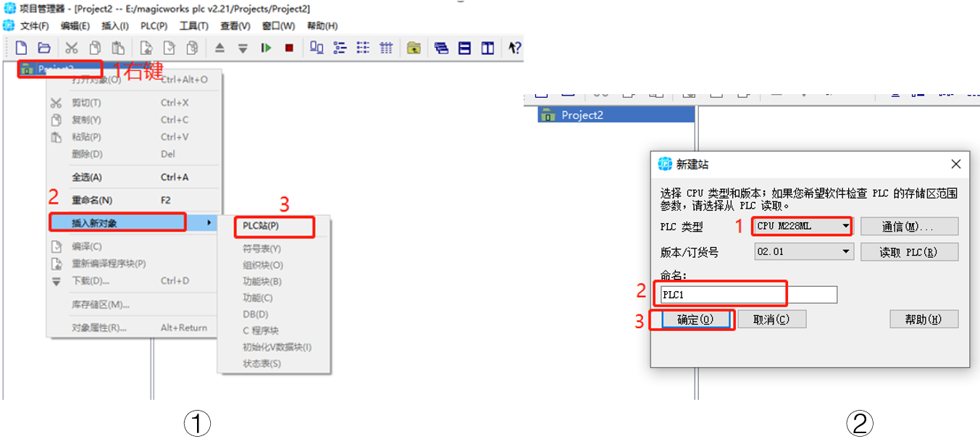
Task: Click the upload up-triangle toolbar icon
Action: coord(220,48)
